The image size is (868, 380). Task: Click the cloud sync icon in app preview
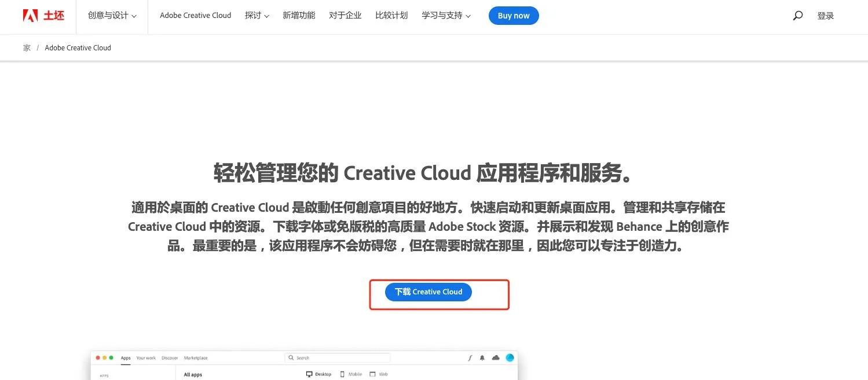pos(496,358)
